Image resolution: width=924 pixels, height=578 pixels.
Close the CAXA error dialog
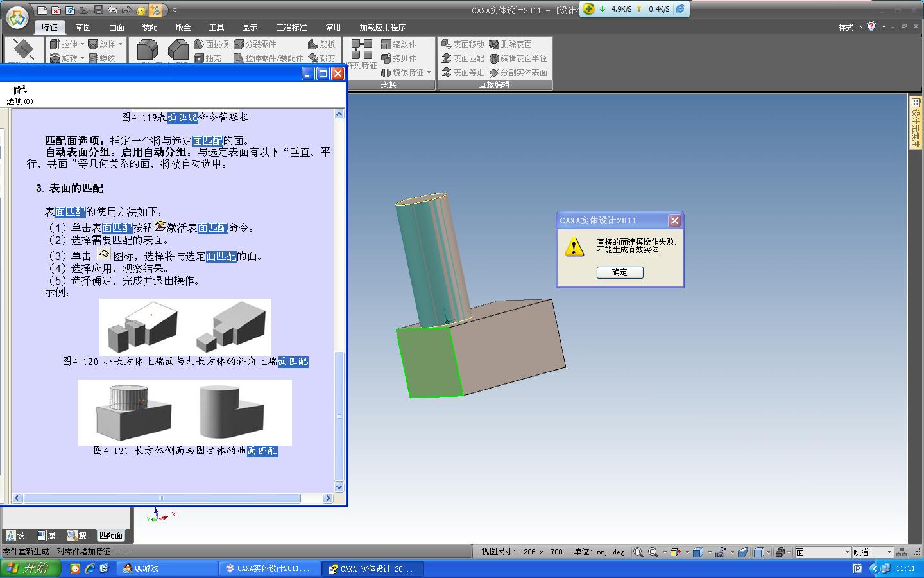[674, 220]
